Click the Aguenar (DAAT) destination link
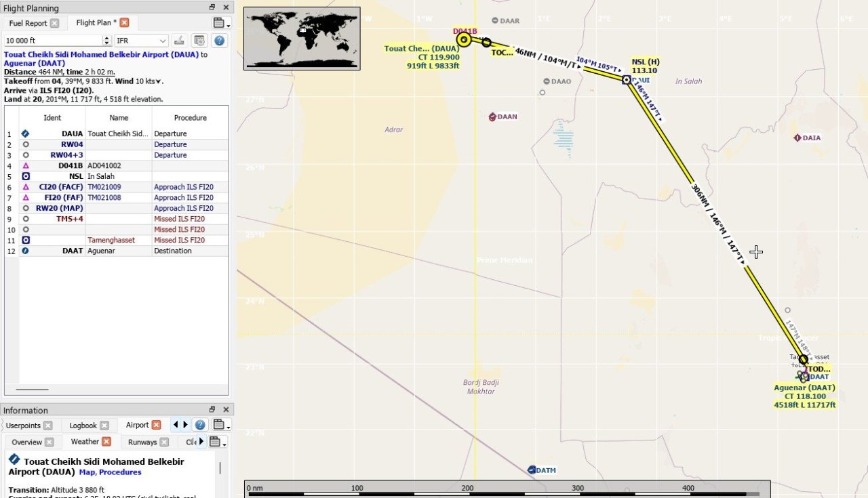Screen dimensions: 868x498 coord(35,63)
